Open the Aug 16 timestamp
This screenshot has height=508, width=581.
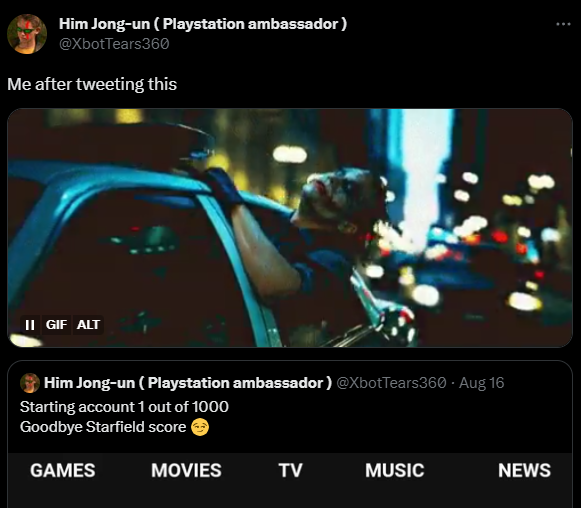tap(482, 383)
